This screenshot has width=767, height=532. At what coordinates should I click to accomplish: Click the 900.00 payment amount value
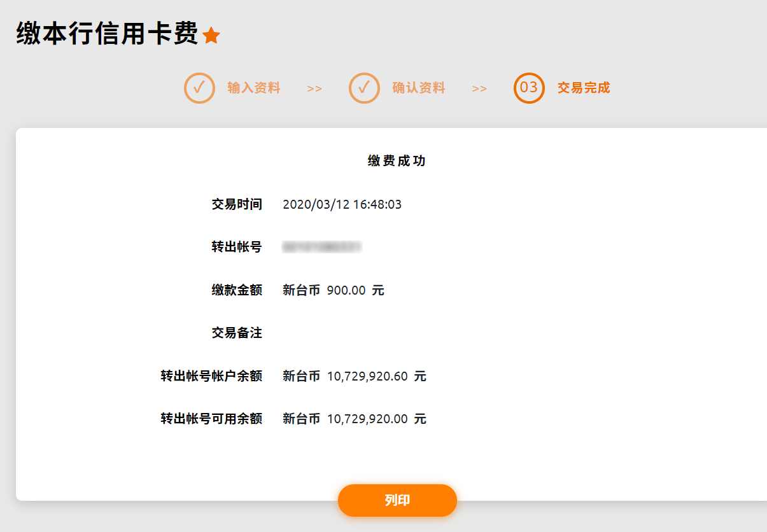[346, 290]
